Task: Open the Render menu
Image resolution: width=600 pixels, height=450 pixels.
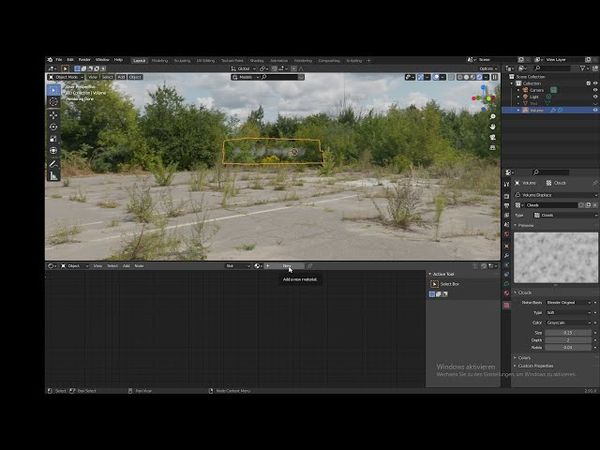Action: [x=84, y=60]
